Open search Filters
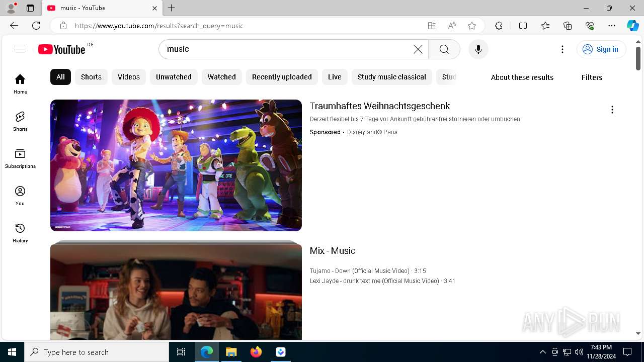This screenshot has height=362, width=644. 592,77
